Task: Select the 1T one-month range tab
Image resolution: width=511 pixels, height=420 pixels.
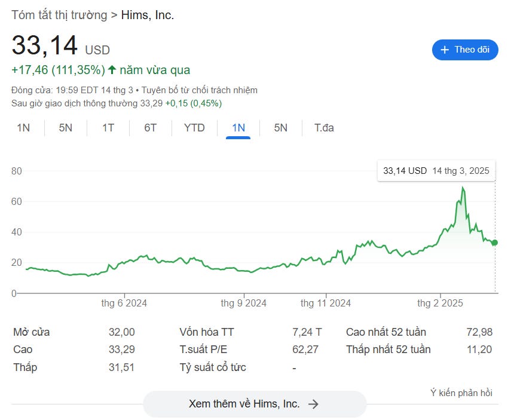Action: (x=108, y=128)
